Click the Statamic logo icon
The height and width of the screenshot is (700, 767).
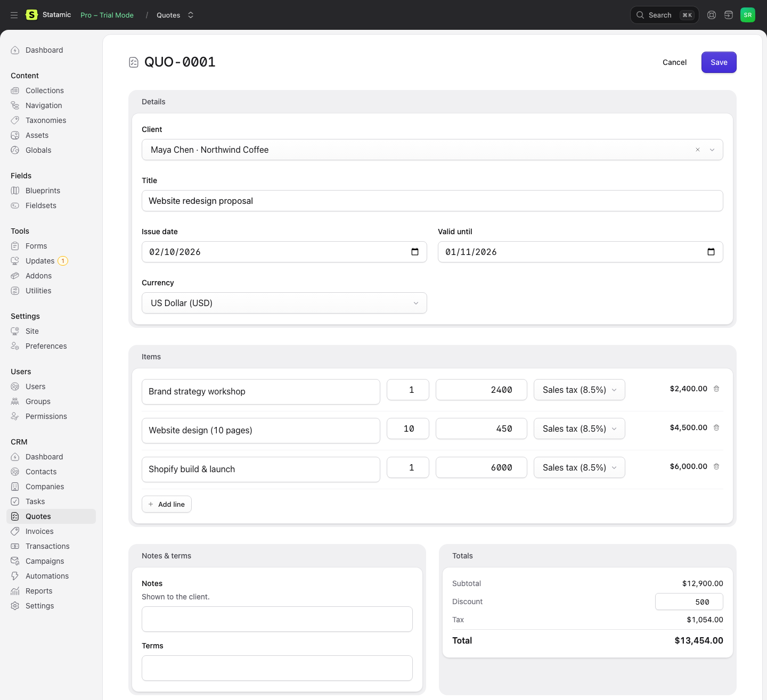tap(32, 15)
